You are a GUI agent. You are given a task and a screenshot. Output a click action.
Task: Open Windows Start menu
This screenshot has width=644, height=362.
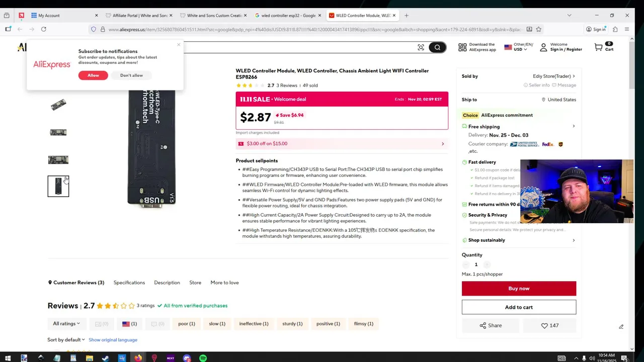click(8, 358)
